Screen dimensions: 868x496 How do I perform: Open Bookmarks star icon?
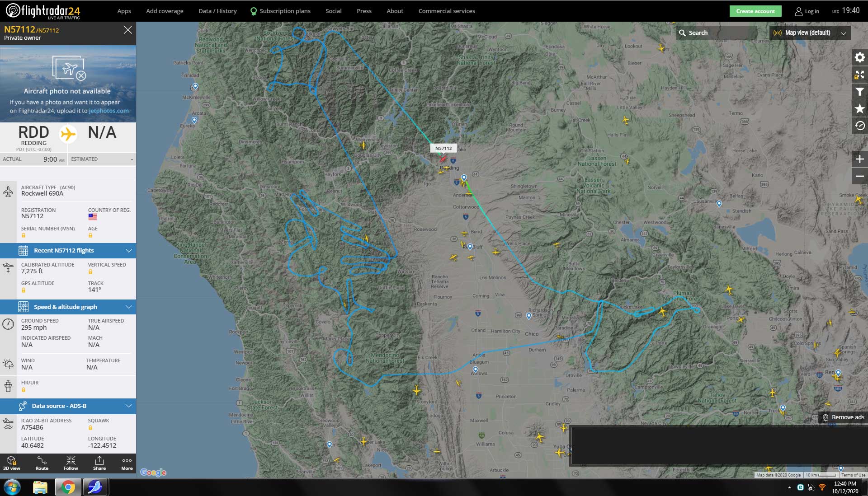coord(859,109)
